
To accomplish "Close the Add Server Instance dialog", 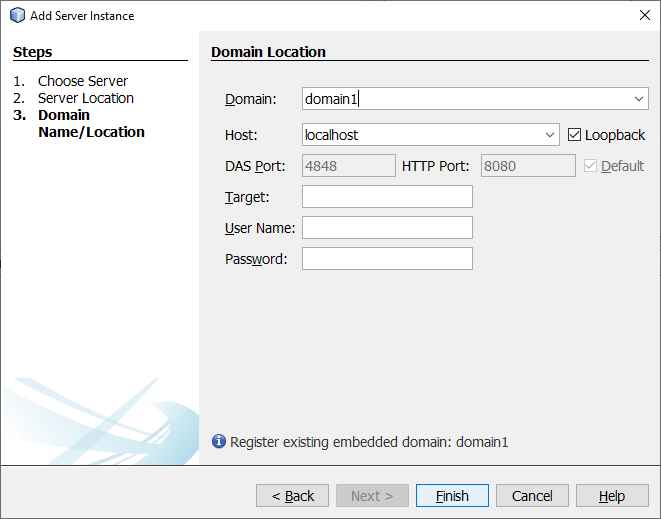I will [x=645, y=15].
